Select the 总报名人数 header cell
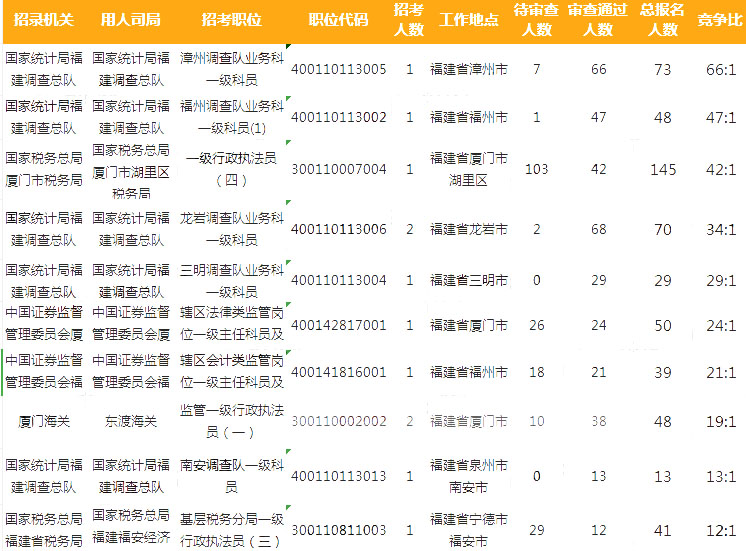The image size is (746, 551). [x=662, y=20]
